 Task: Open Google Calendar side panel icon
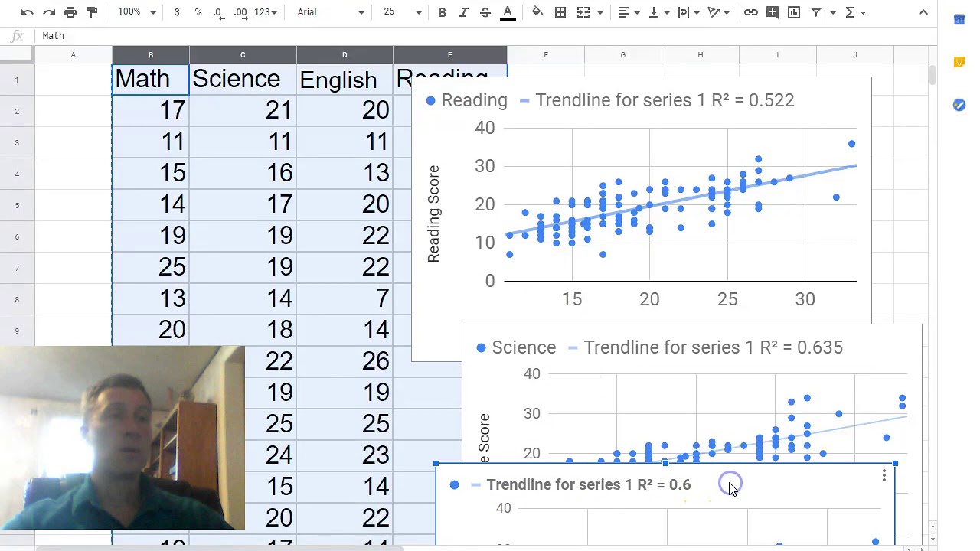point(959,19)
